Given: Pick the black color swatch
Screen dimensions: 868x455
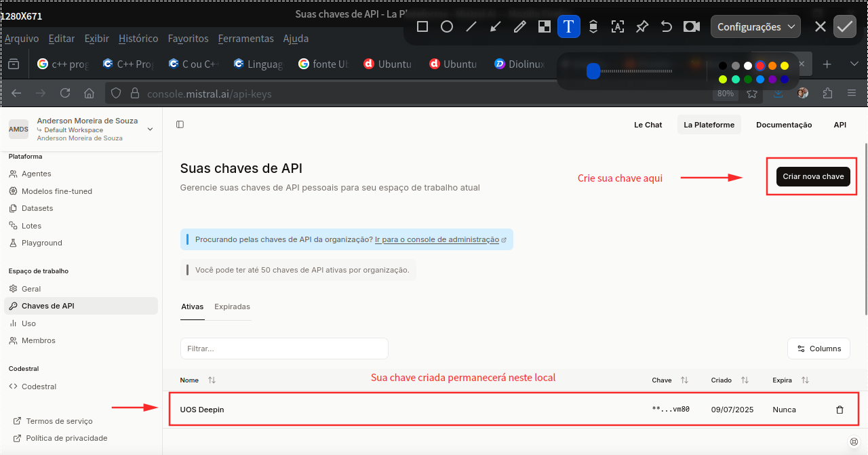Looking at the screenshot, I should coord(723,66).
